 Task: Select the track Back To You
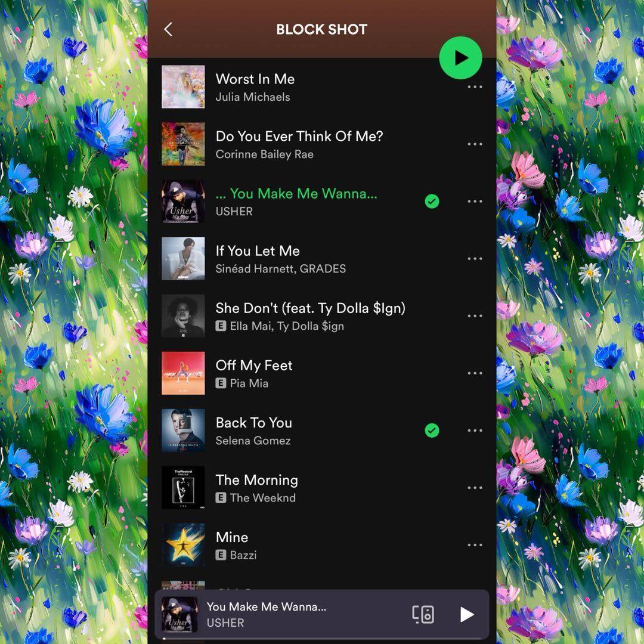click(254, 423)
